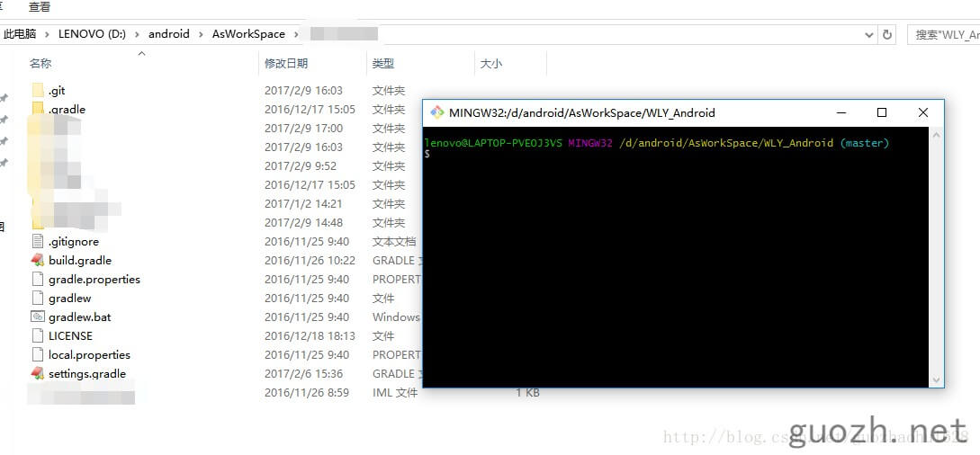The image size is (980, 455).
Task: Minimize the MINGW32 terminal window
Action: point(841,113)
